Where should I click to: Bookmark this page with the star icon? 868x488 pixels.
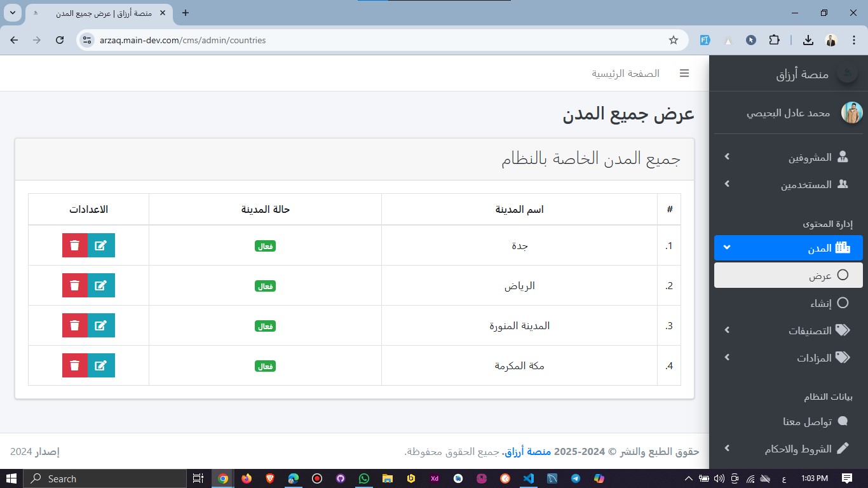tap(674, 40)
